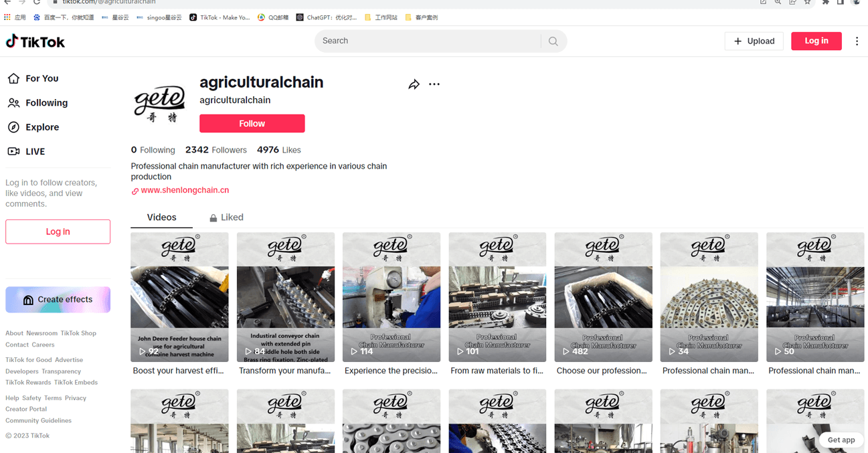Visit the www.shenlongchain.cn link
This screenshot has height=453, width=868.
[185, 191]
